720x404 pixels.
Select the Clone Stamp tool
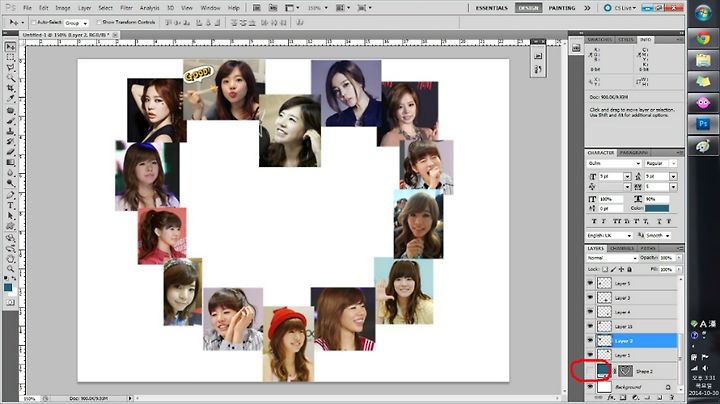click(x=10, y=131)
